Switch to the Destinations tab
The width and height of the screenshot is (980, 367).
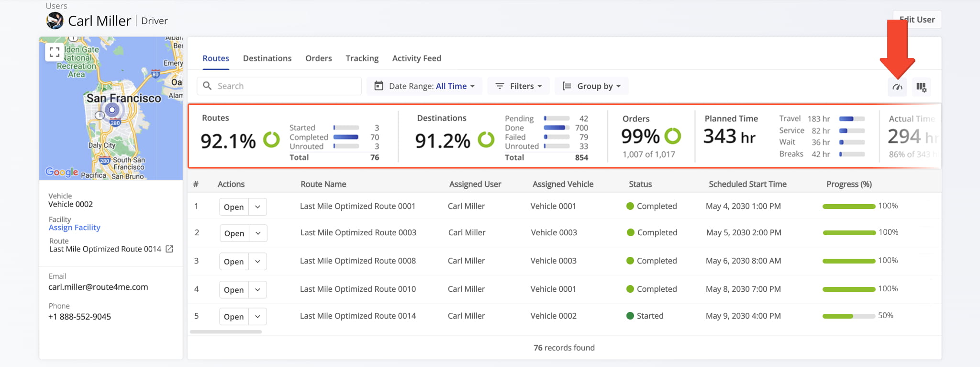tap(267, 58)
